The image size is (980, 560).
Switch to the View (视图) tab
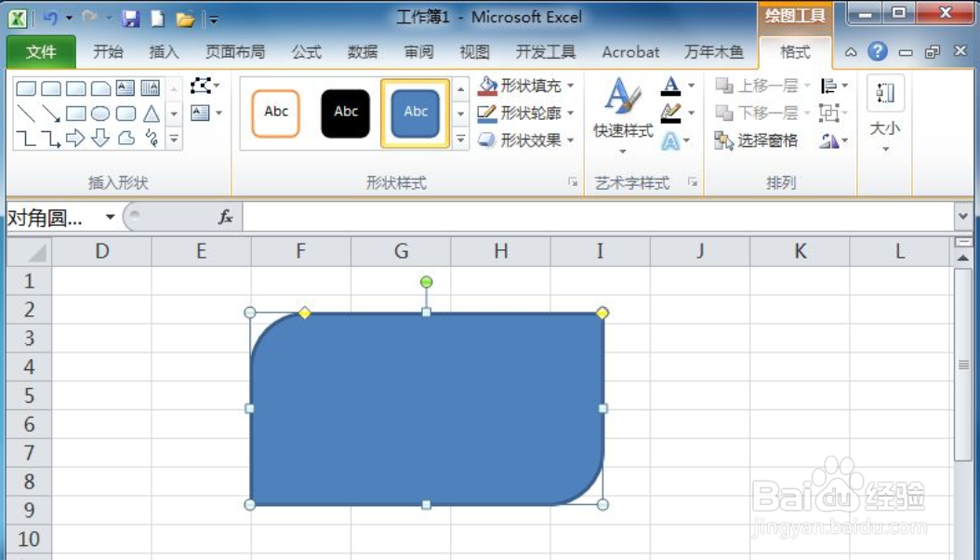(474, 52)
